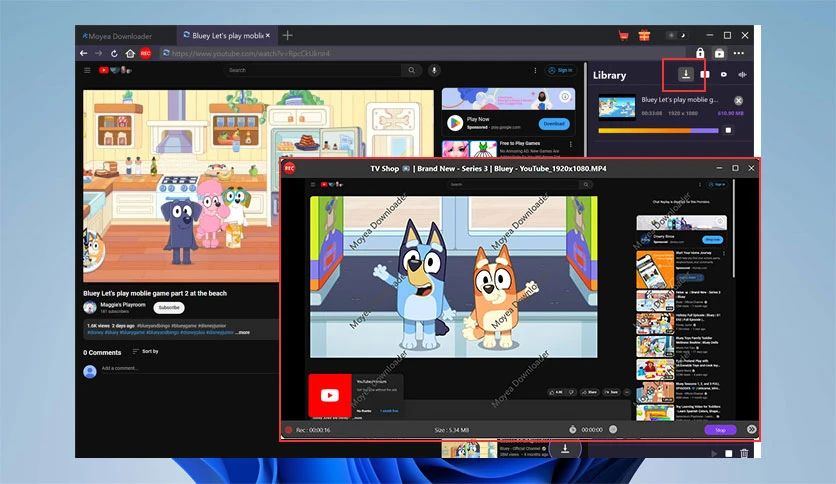Expand recorder bar with double-arrow icon

coord(752,429)
